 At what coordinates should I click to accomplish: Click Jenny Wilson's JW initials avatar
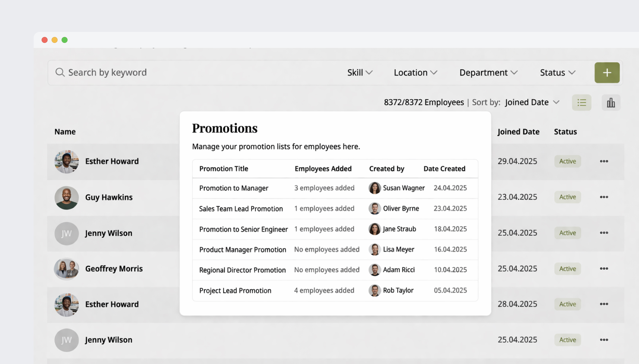pyautogui.click(x=67, y=234)
